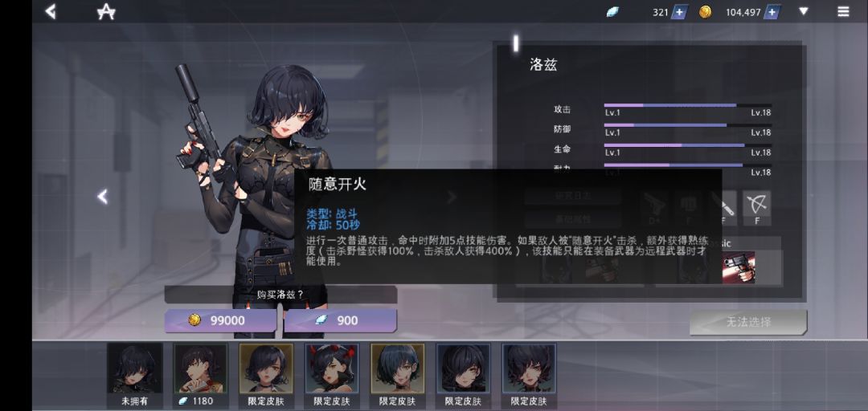
Task: Add more gold coins with plus
Action: pyautogui.click(x=772, y=12)
